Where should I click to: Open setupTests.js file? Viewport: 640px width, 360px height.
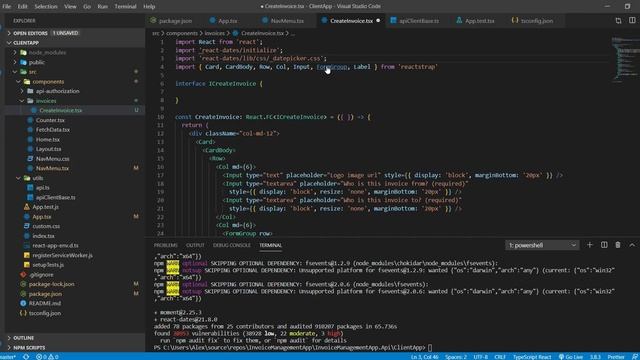click(x=48, y=265)
